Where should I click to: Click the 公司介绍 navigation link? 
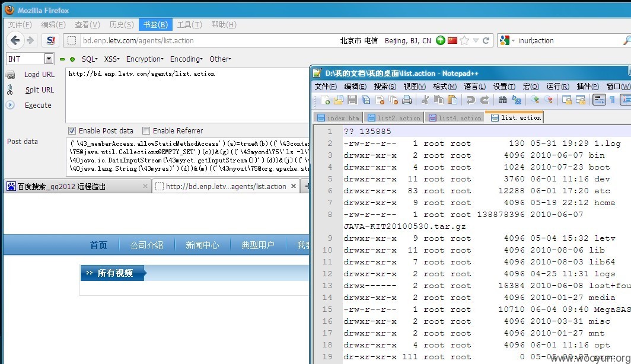(x=146, y=245)
